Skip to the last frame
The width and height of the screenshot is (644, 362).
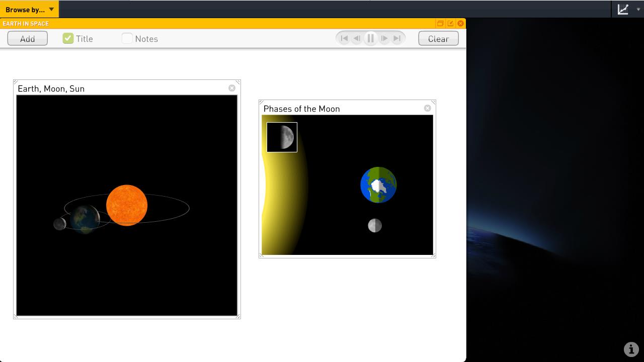(397, 38)
